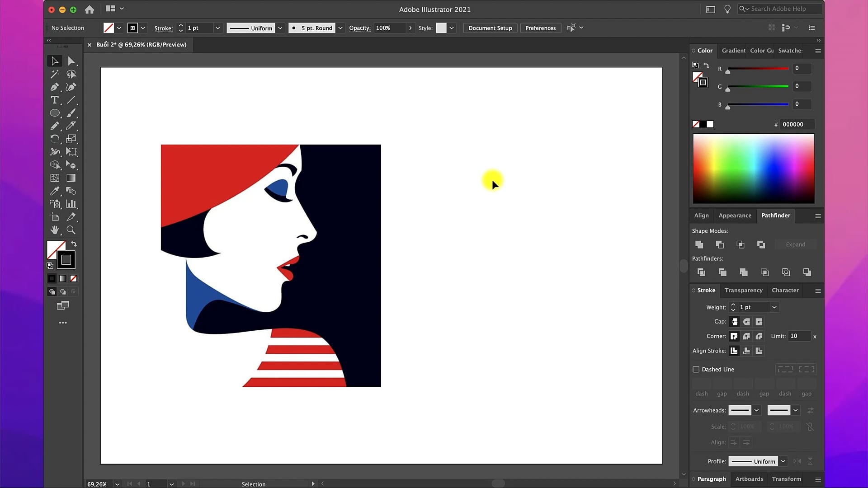Select the Hand tool
The image size is (868, 488).
[x=55, y=230]
